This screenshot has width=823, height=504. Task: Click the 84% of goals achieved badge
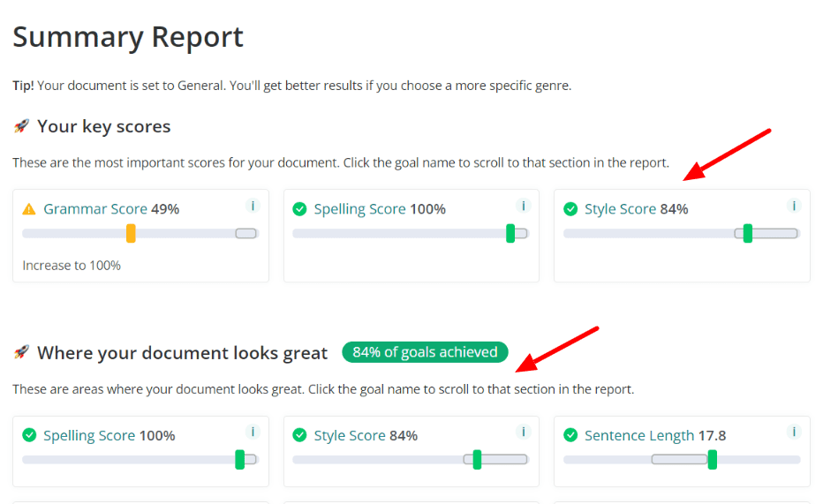[x=425, y=352]
